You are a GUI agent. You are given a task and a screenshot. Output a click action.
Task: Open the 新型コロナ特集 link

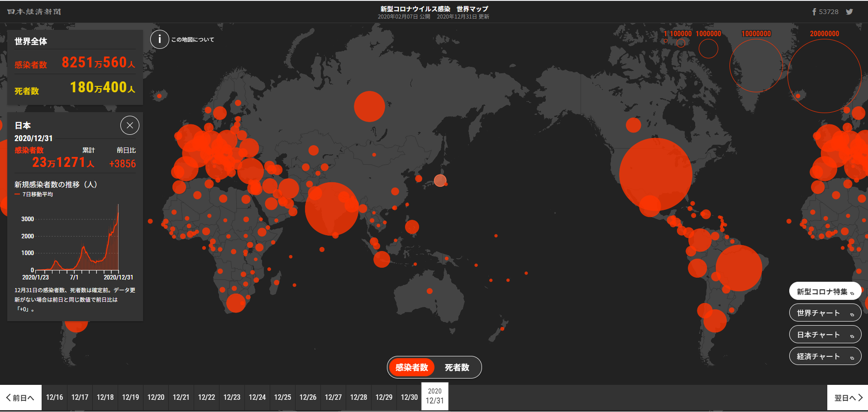[x=825, y=291]
